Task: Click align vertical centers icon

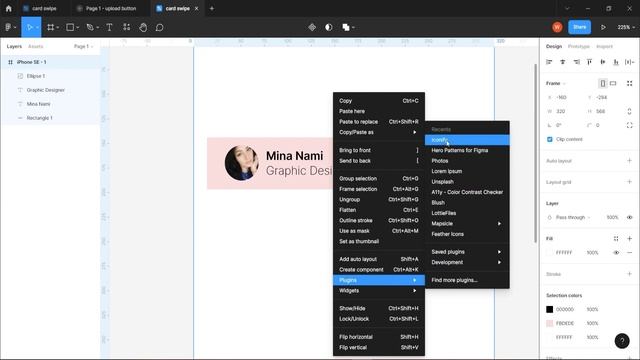Action: tap(603, 62)
